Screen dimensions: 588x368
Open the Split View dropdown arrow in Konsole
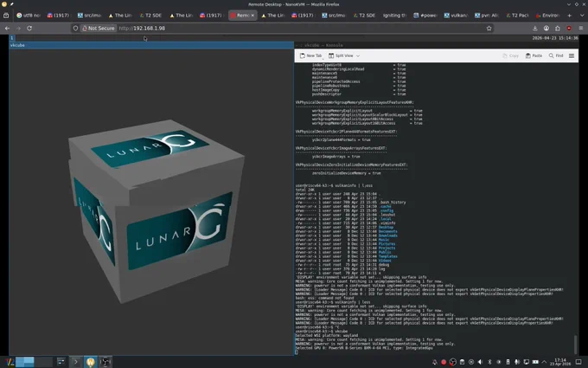point(358,55)
